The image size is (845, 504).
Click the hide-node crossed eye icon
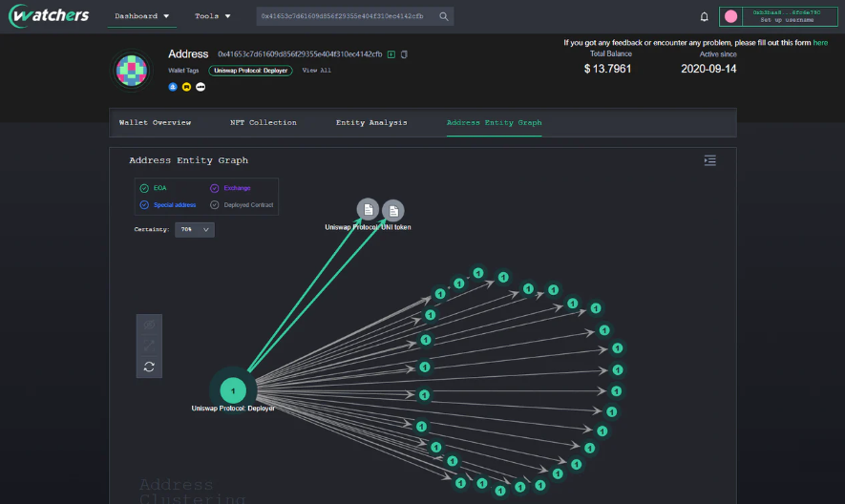pos(149,325)
